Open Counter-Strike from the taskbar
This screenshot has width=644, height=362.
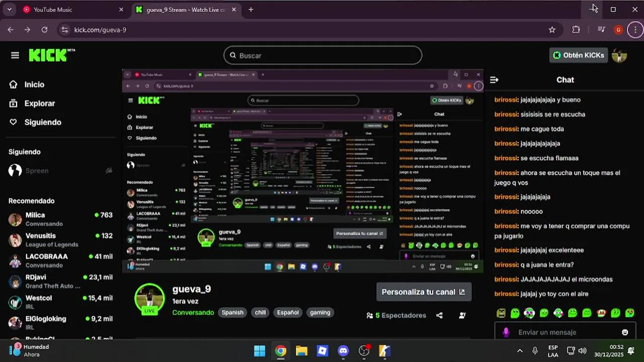click(x=385, y=350)
